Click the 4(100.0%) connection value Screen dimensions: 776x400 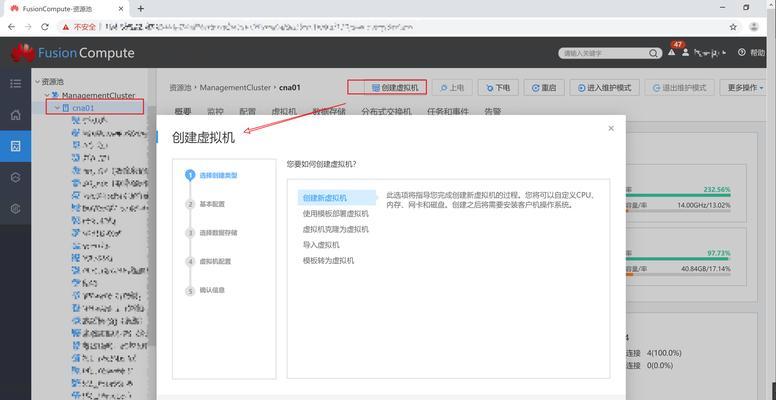pos(664,353)
